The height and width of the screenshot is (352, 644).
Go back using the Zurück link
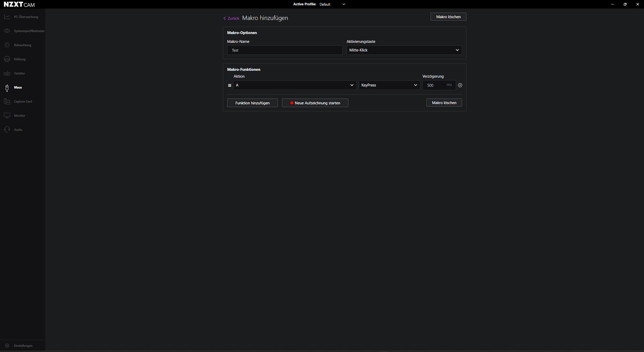231,18
